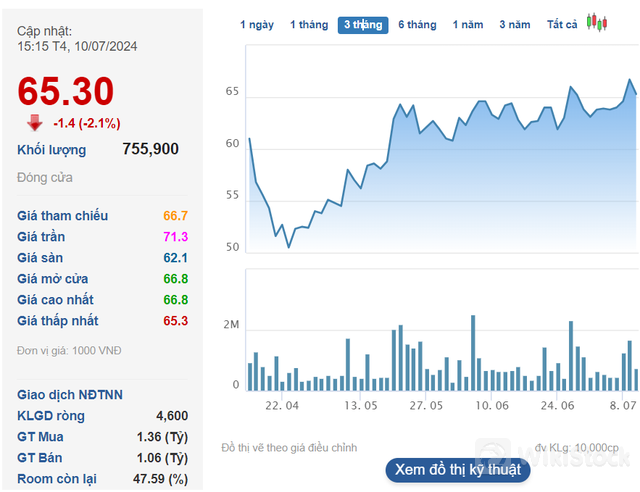Switch chart to candlestick view icon
Screen dimensions: 640x492
click(x=597, y=23)
